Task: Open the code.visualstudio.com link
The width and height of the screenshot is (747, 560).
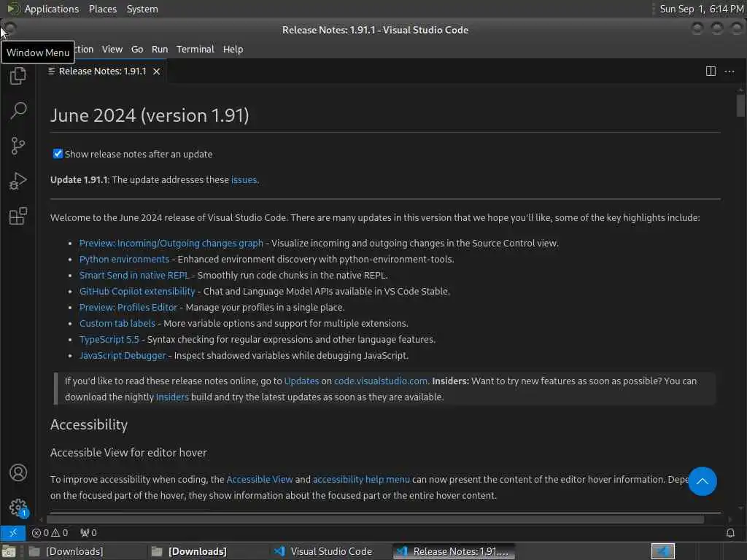Action: (x=381, y=381)
